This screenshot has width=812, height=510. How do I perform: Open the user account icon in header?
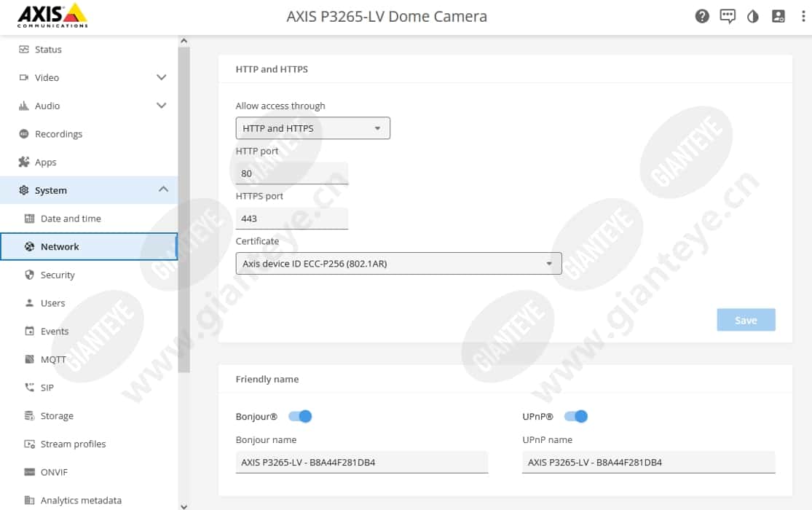click(x=778, y=16)
